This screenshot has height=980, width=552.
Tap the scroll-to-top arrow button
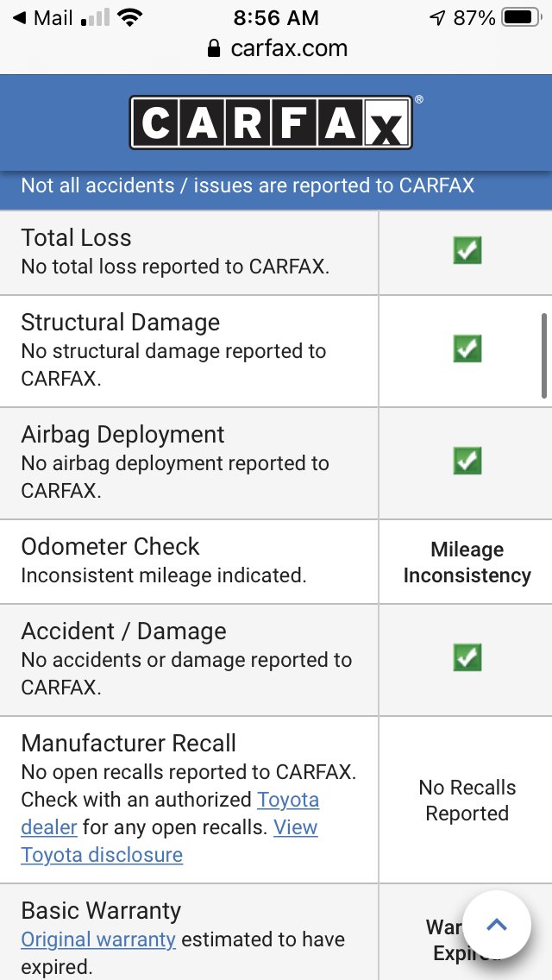[x=496, y=925]
